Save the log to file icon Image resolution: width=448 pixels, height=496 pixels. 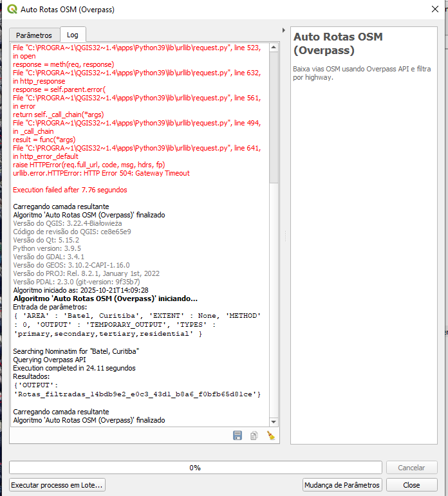point(238,436)
